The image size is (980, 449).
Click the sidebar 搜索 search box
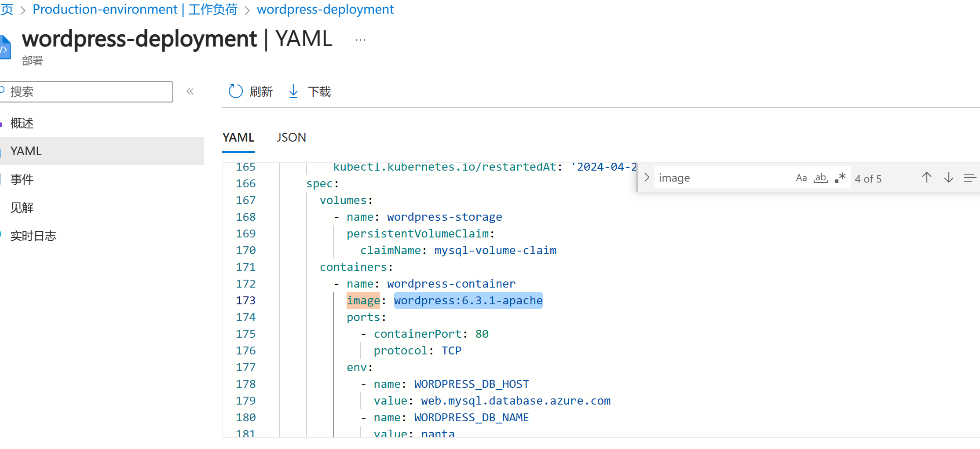(x=86, y=91)
